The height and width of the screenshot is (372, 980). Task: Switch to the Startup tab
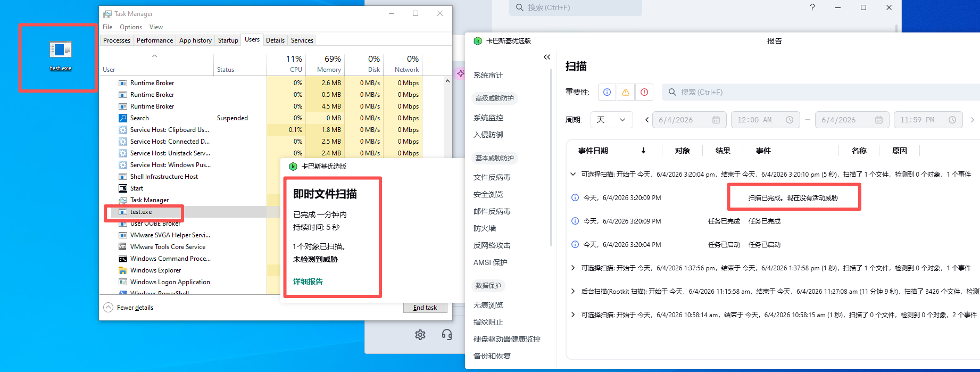tap(228, 40)
